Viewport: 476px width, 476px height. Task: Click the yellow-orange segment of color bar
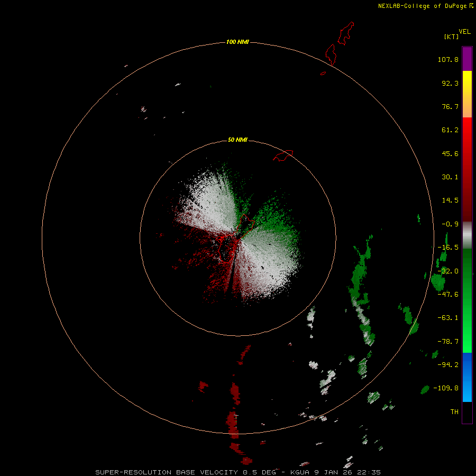point(467,94)
